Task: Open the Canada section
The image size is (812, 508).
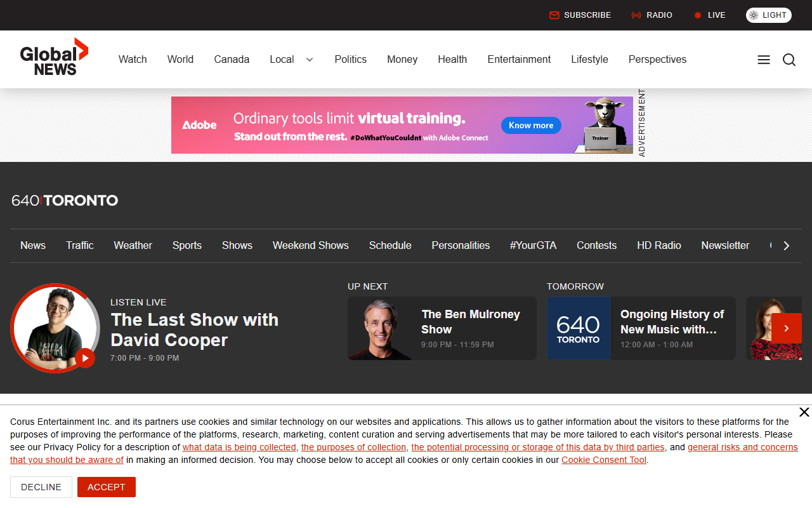Action: click(x=232, y=59)
